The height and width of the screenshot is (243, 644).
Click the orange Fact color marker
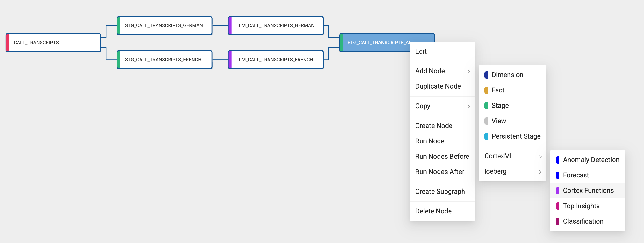[486, 90]
